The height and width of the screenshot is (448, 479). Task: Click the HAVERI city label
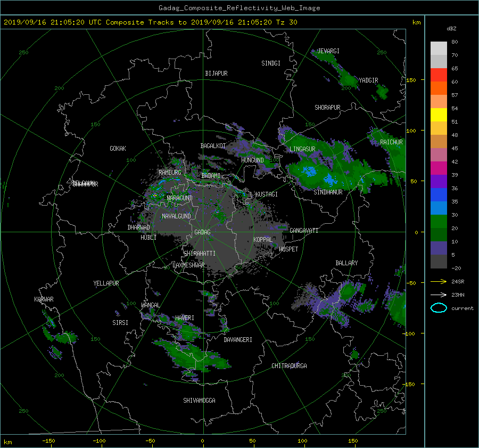click(x=185, y=318)
